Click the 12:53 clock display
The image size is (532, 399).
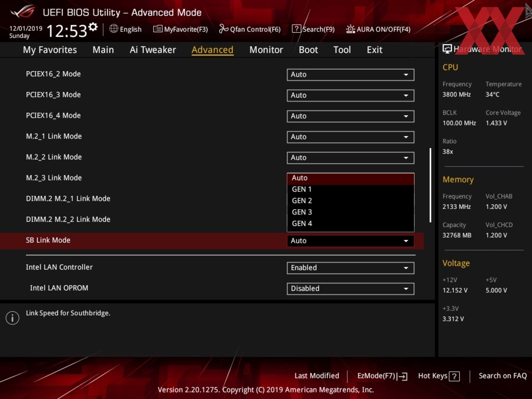tap(66, 31)
